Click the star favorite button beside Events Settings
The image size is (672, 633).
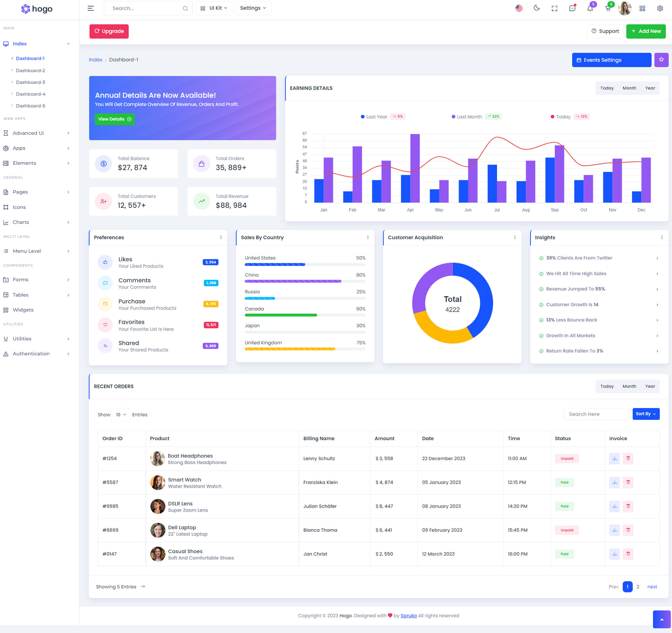[x=661, y=60]
